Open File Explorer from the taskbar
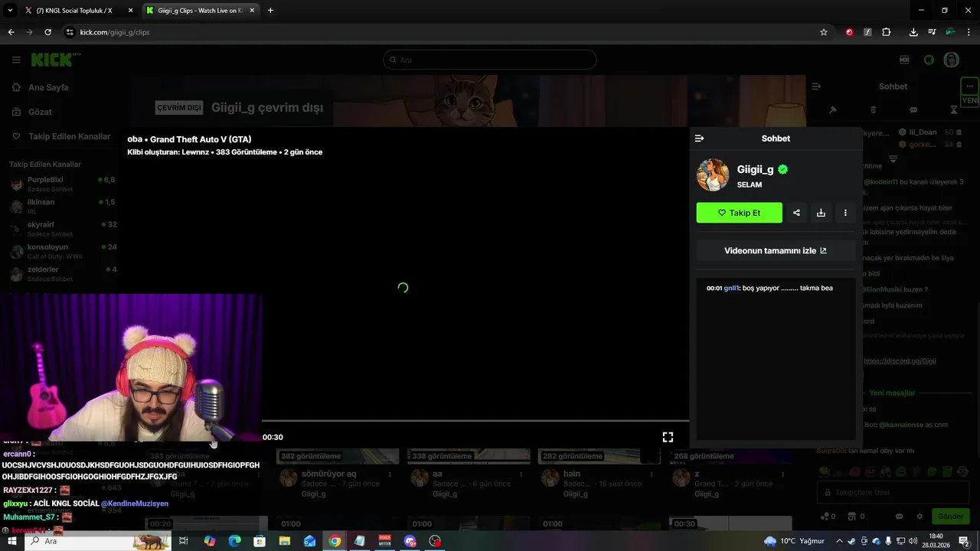 pos(285,541)
